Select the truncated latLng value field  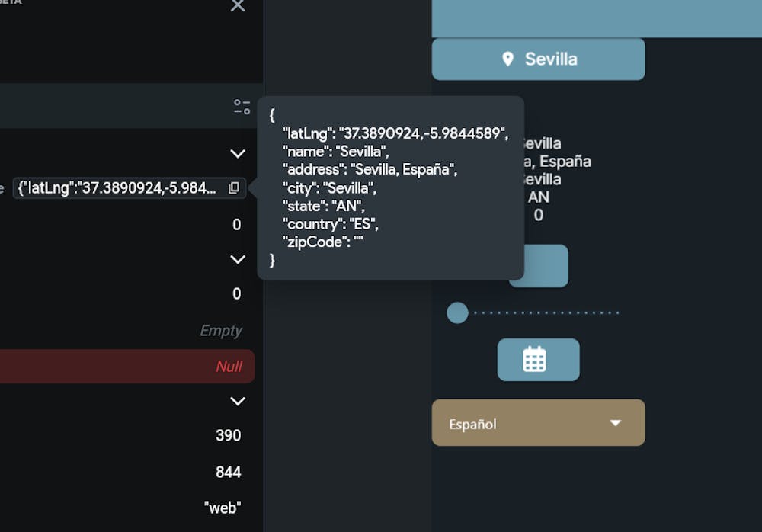pos(130,187)
